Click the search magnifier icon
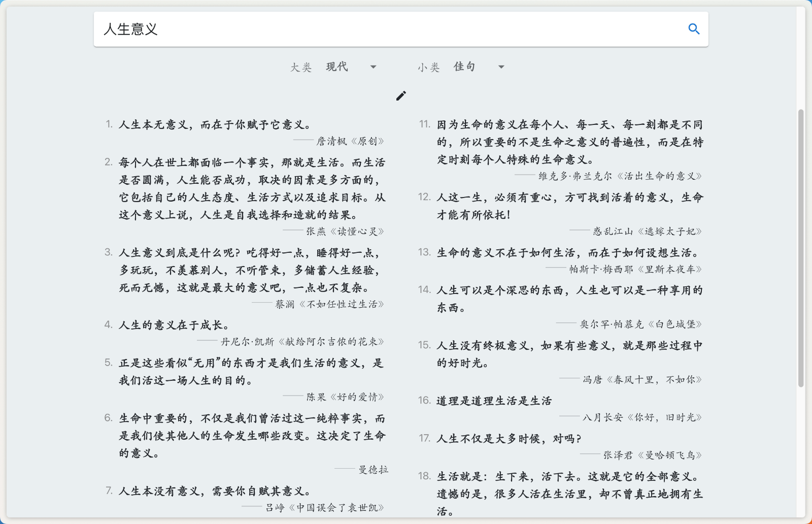Screen dimensions: 812x524 point(694,29)
